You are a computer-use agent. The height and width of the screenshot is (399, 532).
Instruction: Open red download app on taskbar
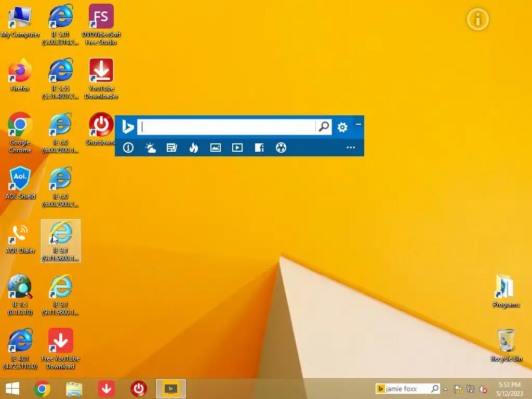(107, 389)
